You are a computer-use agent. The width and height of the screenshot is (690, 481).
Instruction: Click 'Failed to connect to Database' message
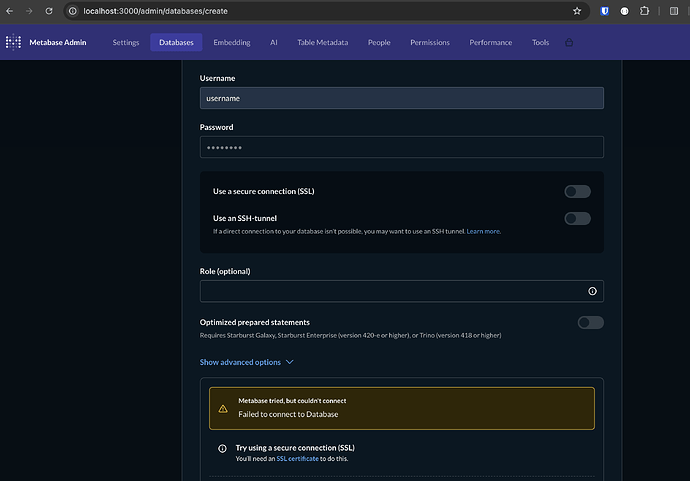(x=288, y=414)
